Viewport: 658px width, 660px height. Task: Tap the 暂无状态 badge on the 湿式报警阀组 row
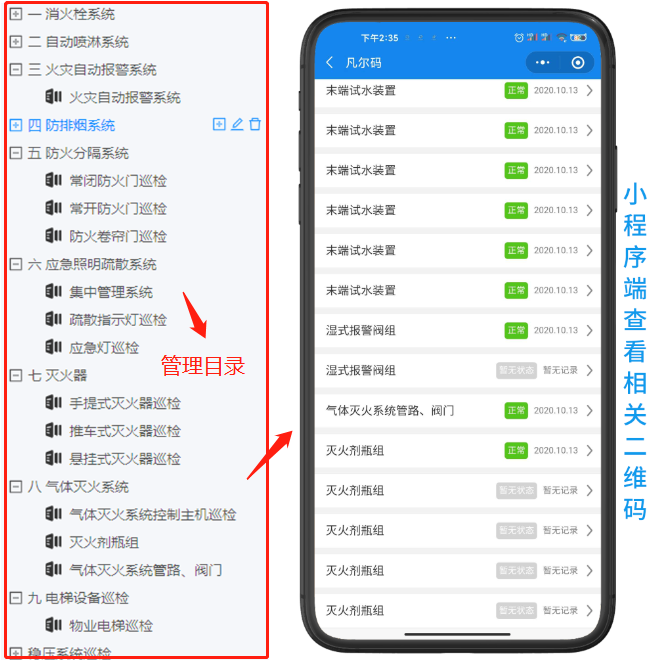click(516, 370)
